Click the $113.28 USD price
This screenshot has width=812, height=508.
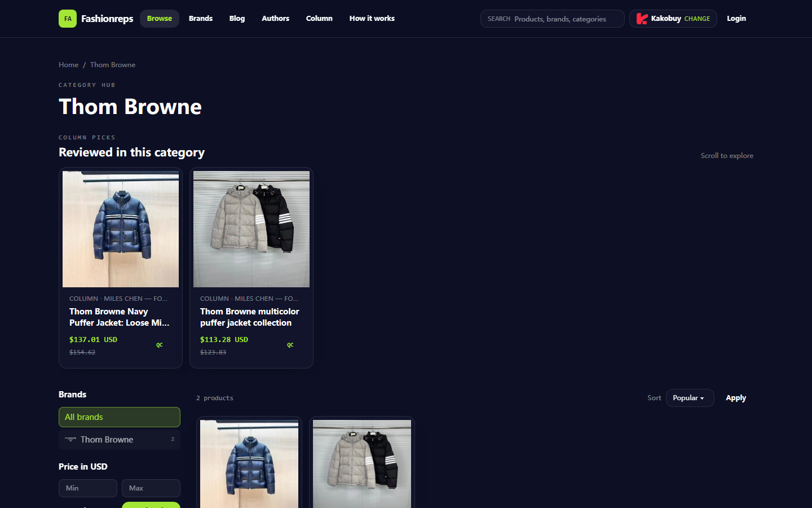pos(224,340)
